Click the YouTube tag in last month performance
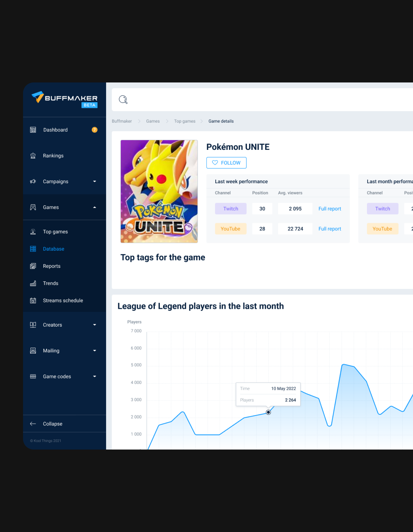The image size is (413, 532). click(x=383, y=229)
